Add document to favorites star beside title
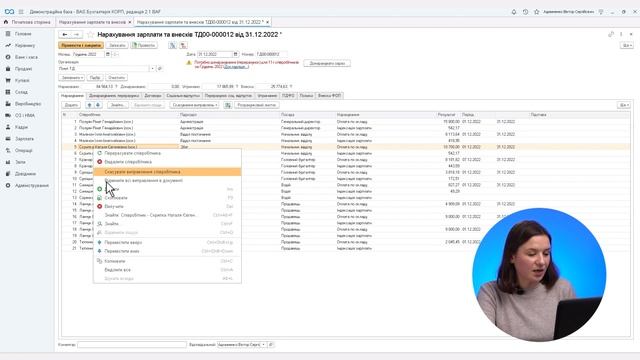The height and width of the screenshot is (360, 640). point(91,35)
